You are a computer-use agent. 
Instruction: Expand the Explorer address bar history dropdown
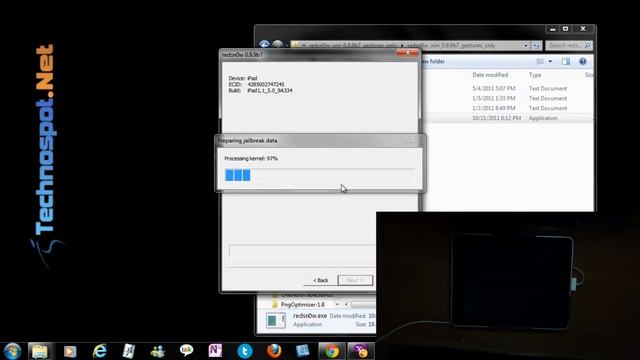(526, 46)
